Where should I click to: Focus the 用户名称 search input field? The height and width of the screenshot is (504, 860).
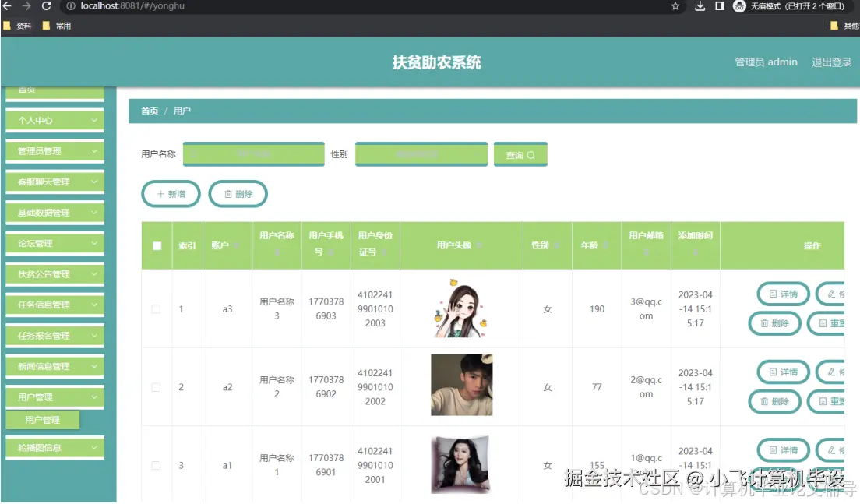tap(253, 154)
